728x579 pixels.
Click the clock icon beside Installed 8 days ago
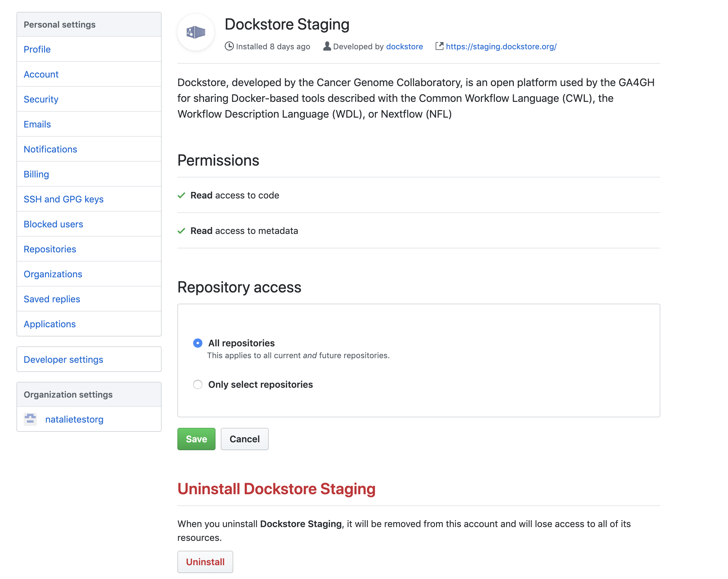point(229,46)
